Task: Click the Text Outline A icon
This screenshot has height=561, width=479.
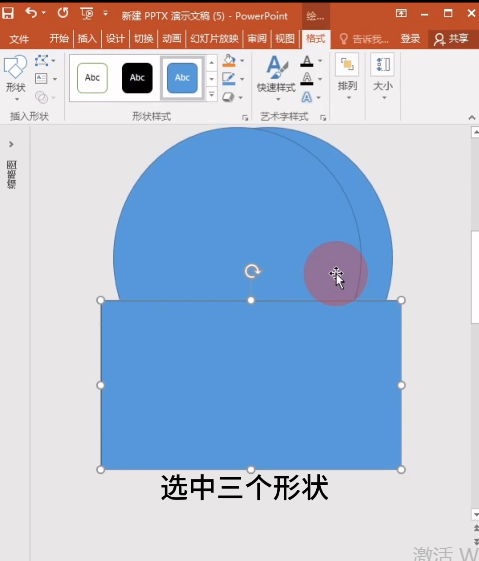Action: click(x=307, y=79)
